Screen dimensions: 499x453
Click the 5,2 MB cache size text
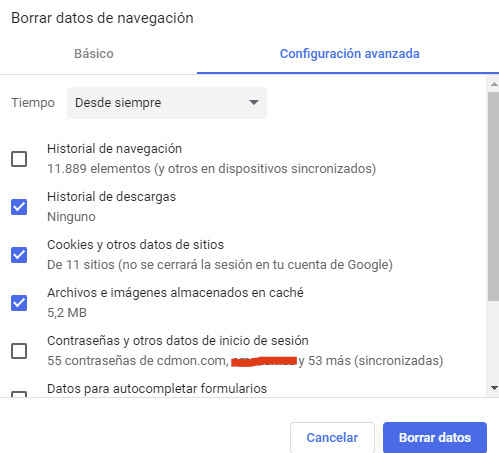tap(67, 313)
